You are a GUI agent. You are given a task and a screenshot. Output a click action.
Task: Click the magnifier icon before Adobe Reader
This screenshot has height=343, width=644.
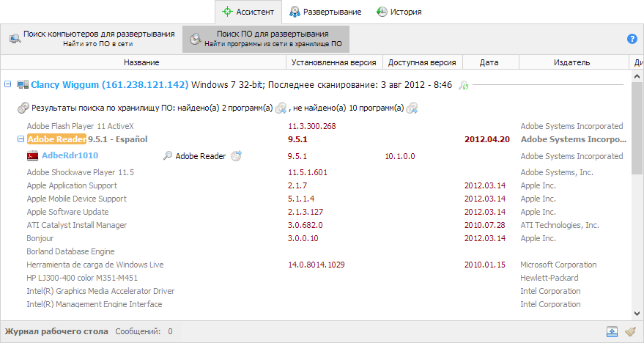click(x=168, y=155)
